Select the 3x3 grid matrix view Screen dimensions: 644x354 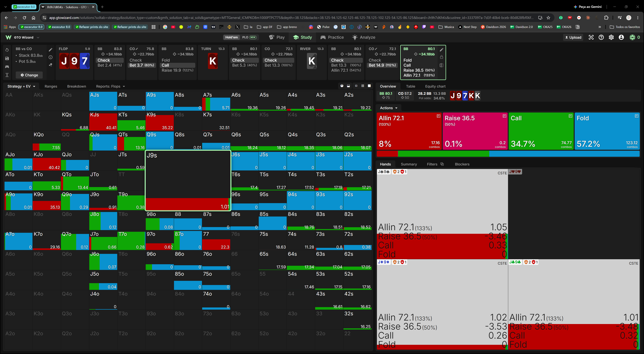[x=363, y=86]
